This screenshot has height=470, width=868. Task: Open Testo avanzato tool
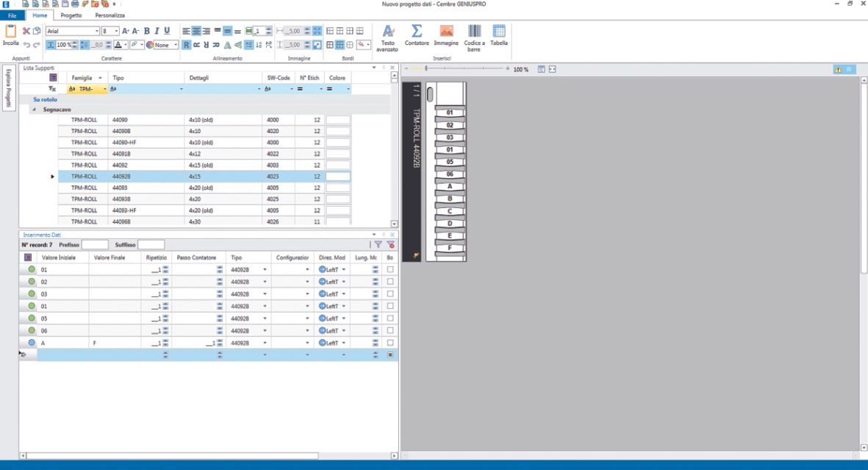pyautogui.click(x=388, y=32)
